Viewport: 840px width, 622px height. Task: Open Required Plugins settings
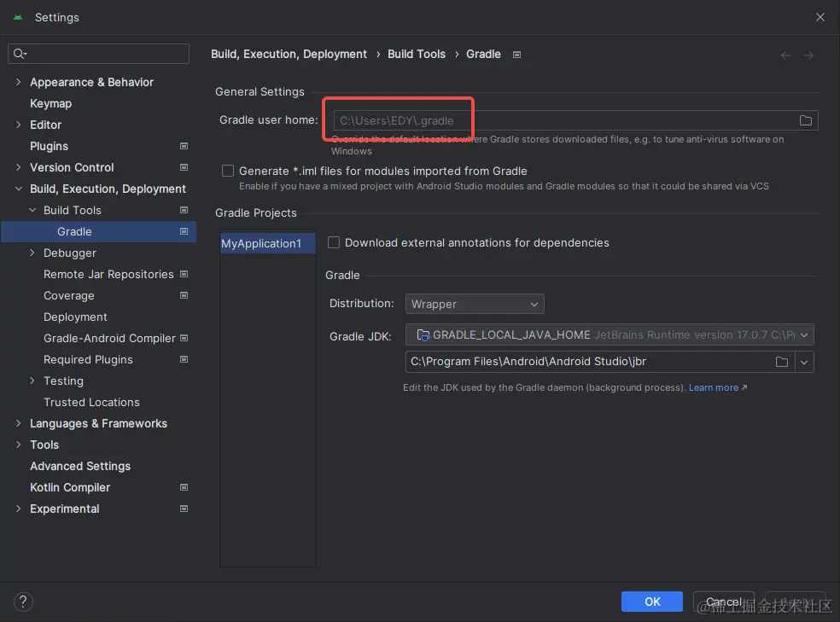88,359
